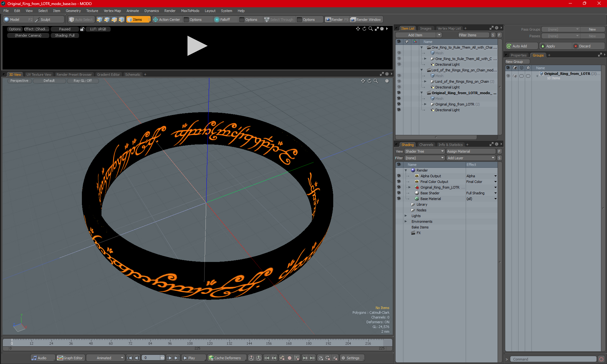
Task: Open the Graph Editor
Action: click(70, 358)
